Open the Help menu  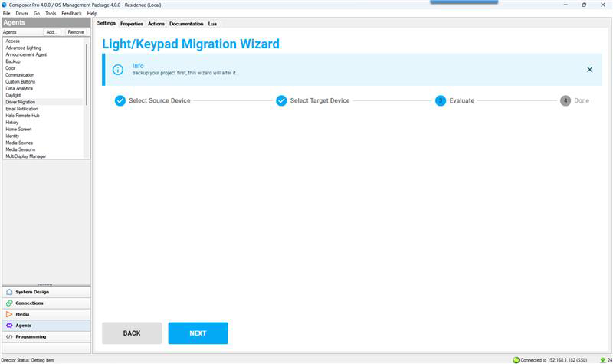point(92,13)
